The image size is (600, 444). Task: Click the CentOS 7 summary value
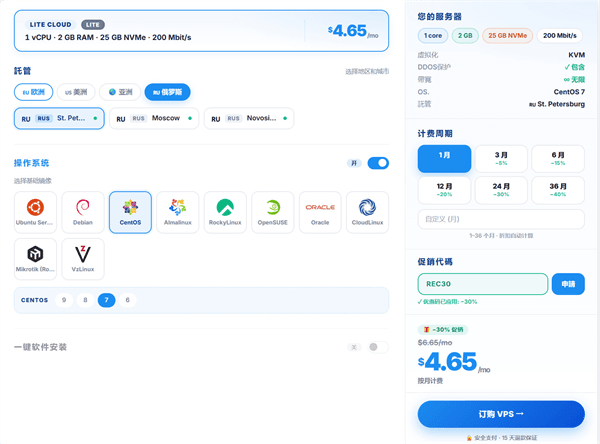click(569, 92)
